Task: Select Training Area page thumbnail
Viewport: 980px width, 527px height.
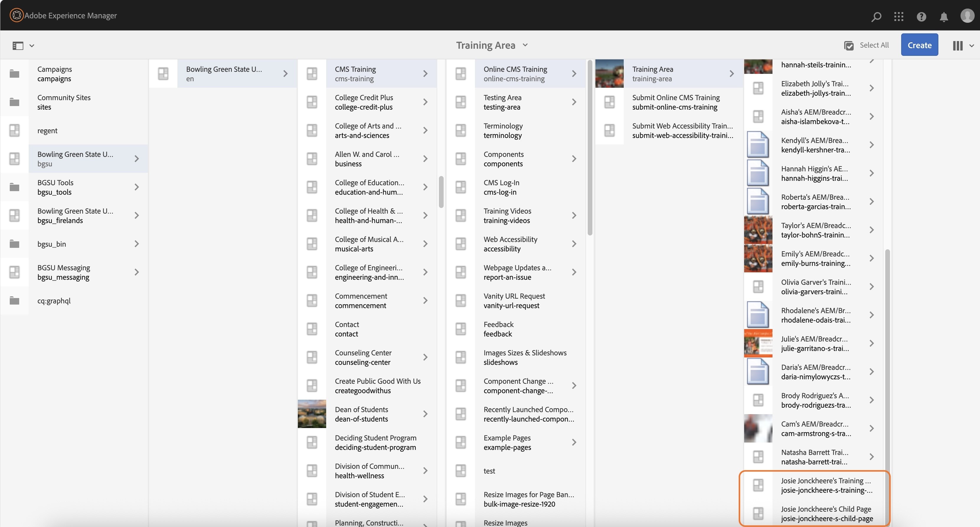Action: [610, 74]
